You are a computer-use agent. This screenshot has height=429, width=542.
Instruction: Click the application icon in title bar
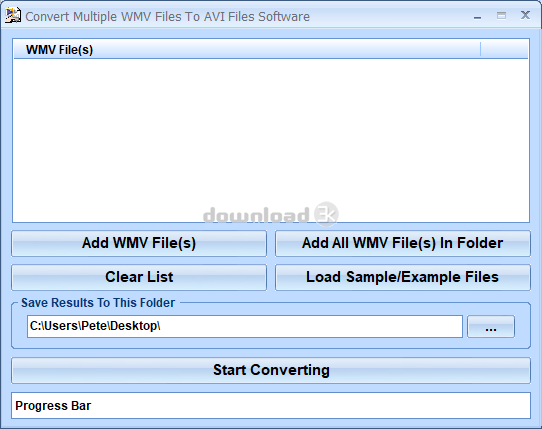[x=13, y=16]
